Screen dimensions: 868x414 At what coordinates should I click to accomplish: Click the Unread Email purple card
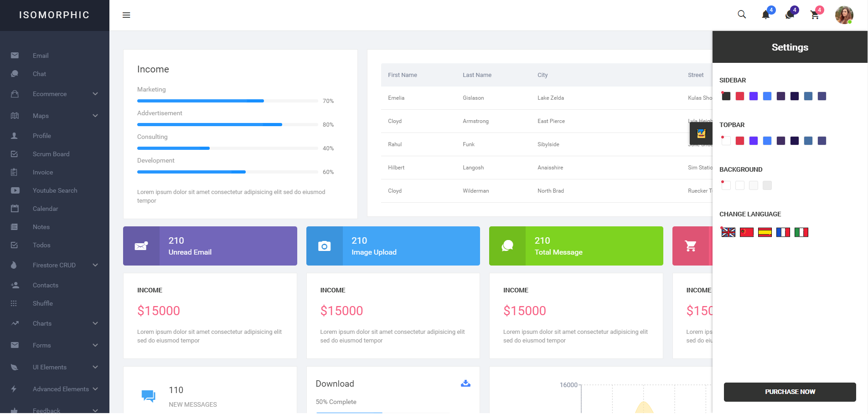[x=210, y=246]
